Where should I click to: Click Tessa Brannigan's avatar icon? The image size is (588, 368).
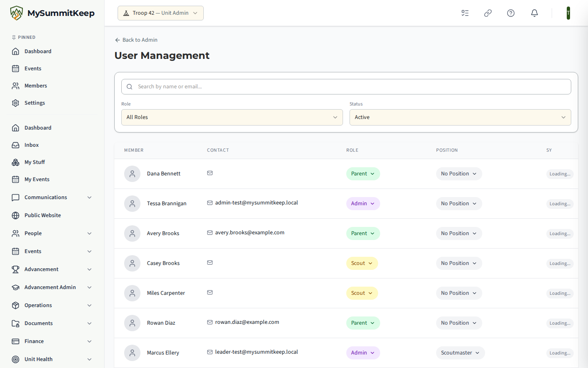[x=132, y=204]
